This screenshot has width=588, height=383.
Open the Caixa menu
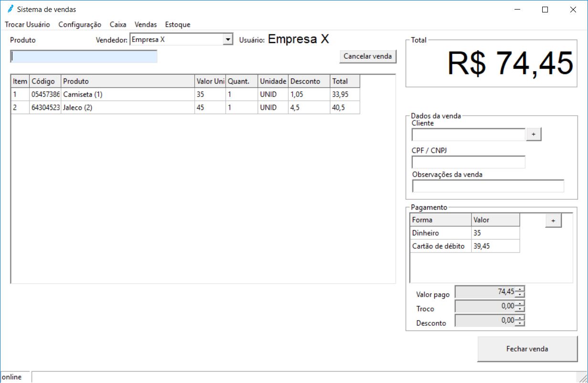(x=118, y=24)
